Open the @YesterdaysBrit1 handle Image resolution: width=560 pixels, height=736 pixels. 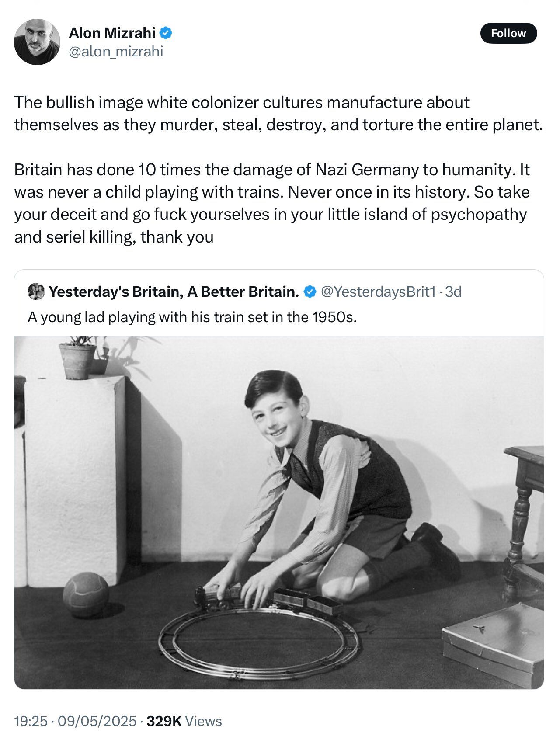pyautogui.click(x=378, y=292)
